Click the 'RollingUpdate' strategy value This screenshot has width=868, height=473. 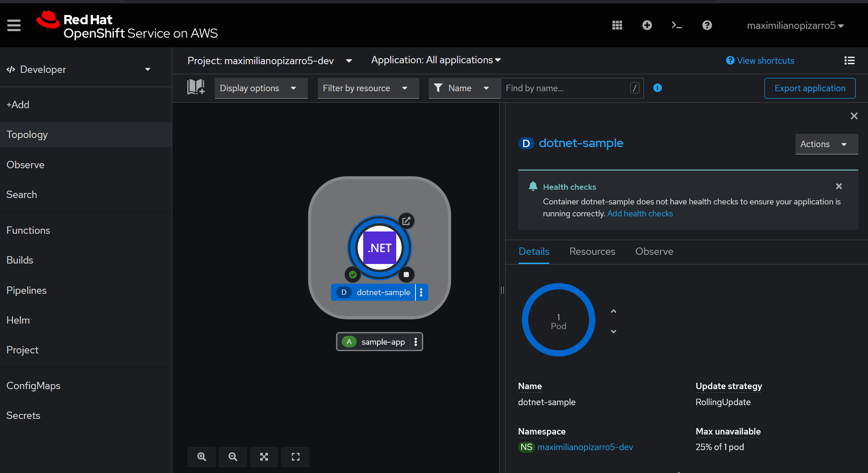723,402
